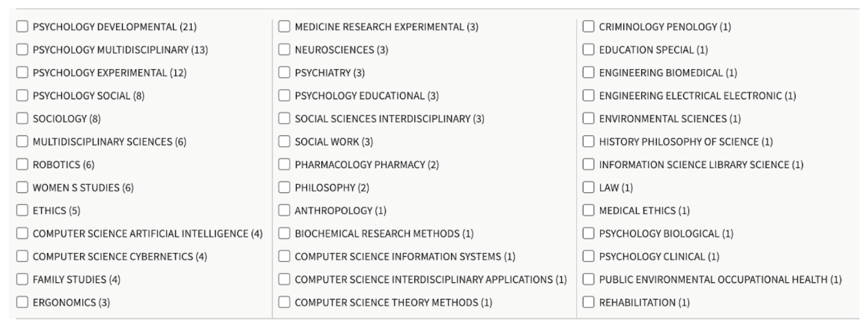Image resolution: width=868 pixels, height=327 pixels.
Task: Enable the Rehabilitation (1) filter checkbox
Action: (x=588, y=302)
